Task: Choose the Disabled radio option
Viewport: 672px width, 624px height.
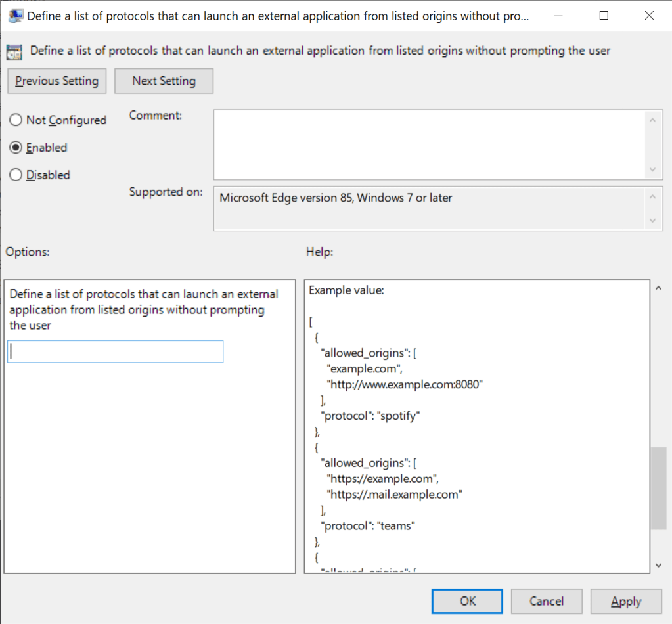Action: click(x=15, y=175)
